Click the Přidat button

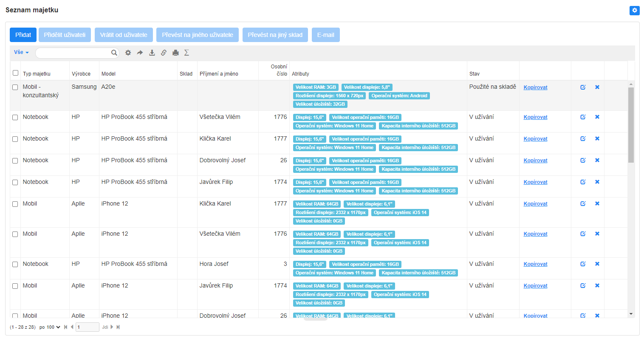click(23, 35)
